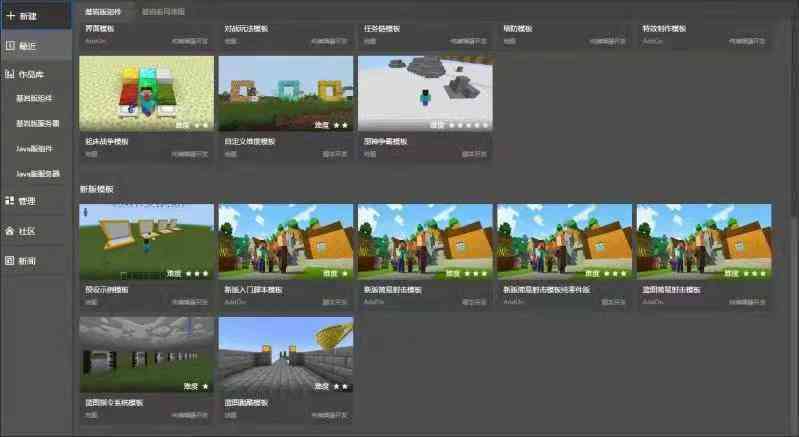Image resolution: width=799 pixels, height=437 pixels.
Task: Open the 任务链模板 card title
Action: (382, 29)
